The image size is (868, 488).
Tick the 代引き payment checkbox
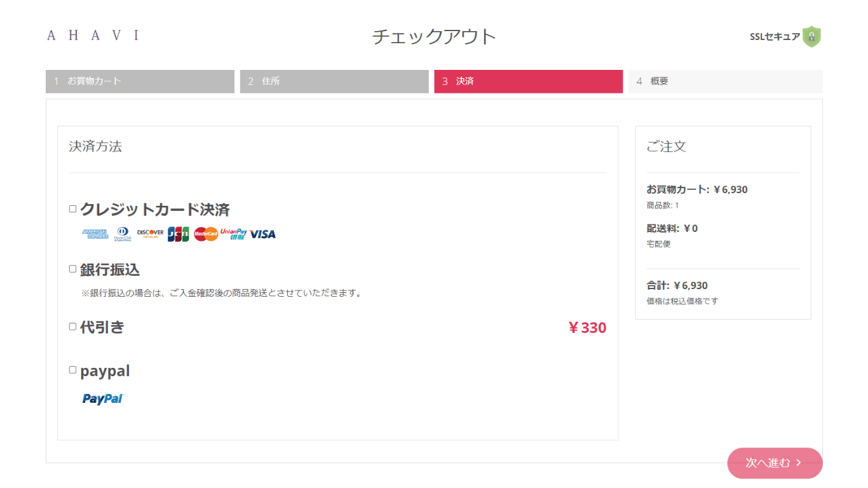point(72,327)
